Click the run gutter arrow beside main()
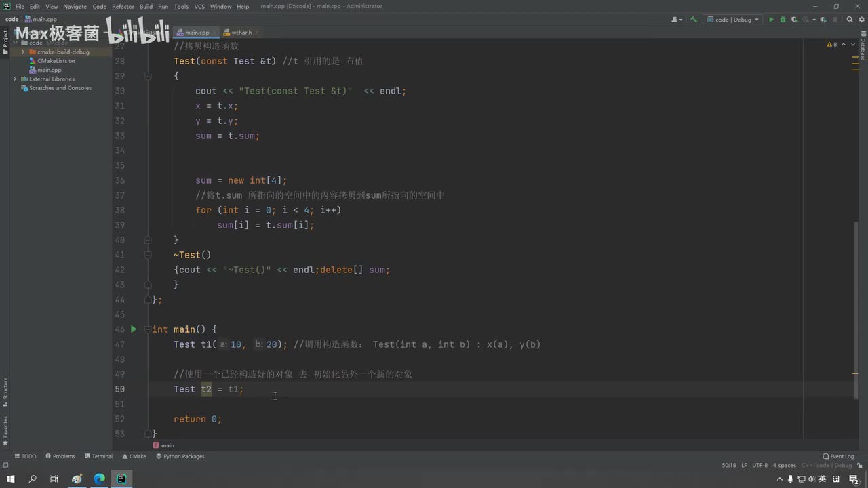This screenshot has height=488, width=868. pyautogui.click(x=134, y=329)
